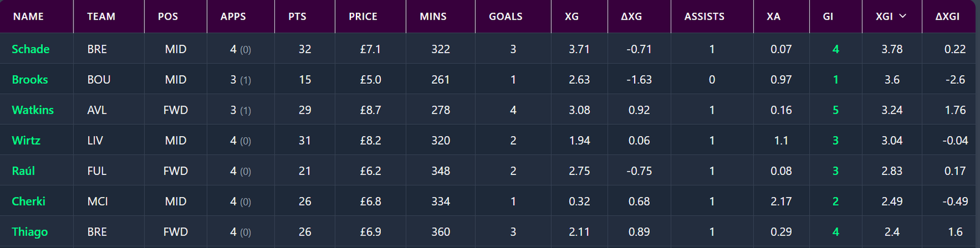Click the XA column header

[774, 17]
